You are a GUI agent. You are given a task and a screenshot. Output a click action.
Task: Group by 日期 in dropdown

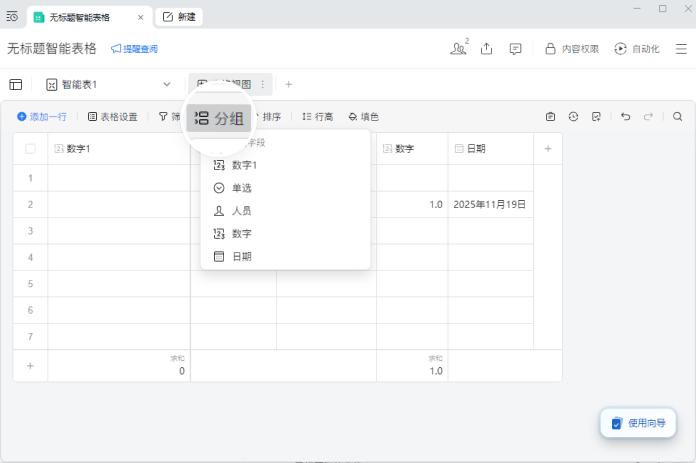pyautogui.click(x=285, y=257)
